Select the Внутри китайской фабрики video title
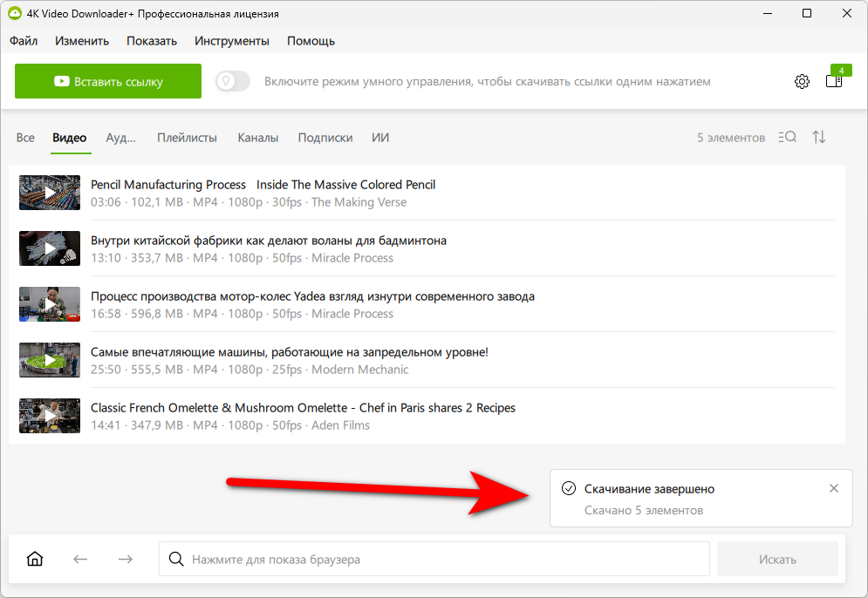The image size is (868, 598). 269,241
